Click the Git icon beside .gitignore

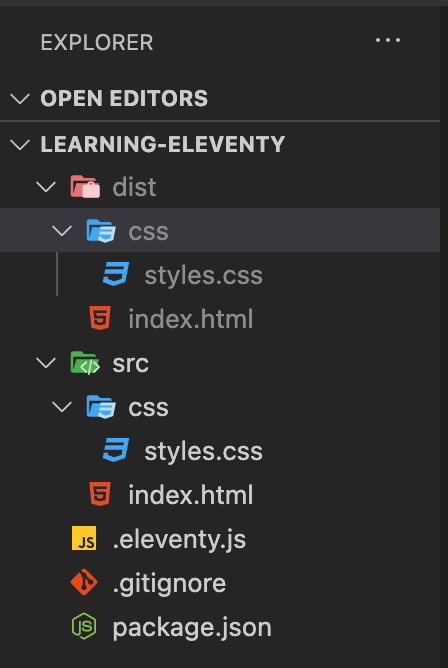[84, 582]
